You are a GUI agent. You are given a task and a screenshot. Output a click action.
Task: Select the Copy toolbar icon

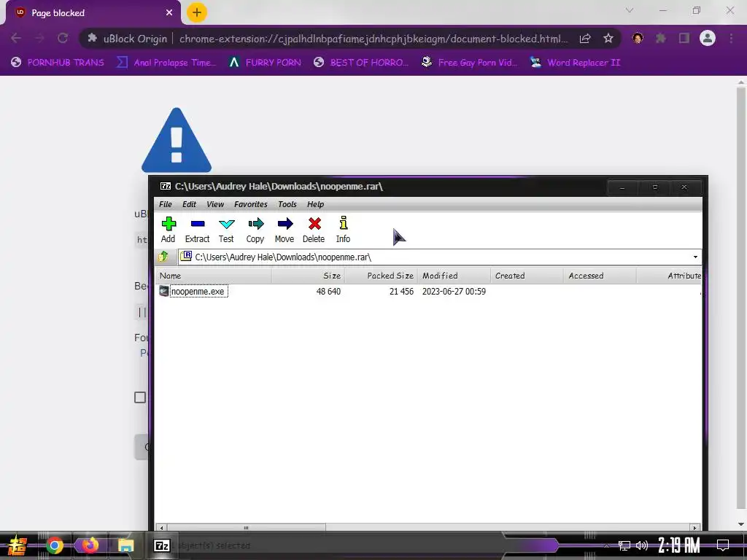(x=255, y=230)
